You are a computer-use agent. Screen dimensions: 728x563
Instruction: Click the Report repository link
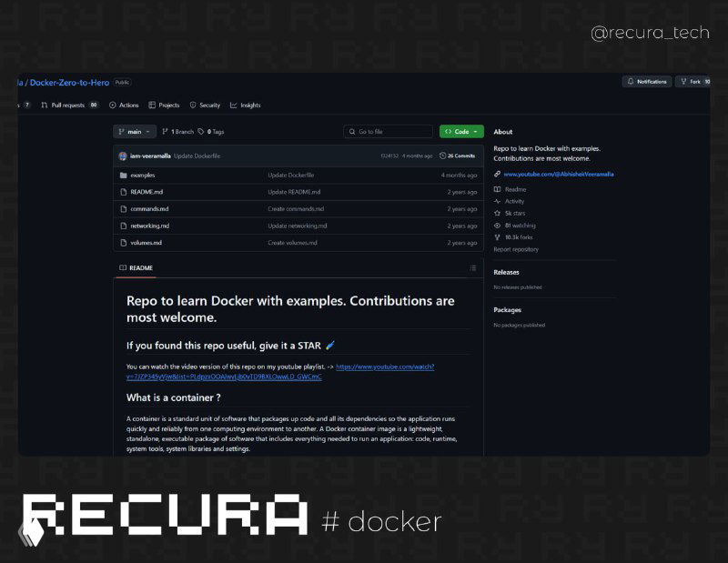tap(516, 248)
